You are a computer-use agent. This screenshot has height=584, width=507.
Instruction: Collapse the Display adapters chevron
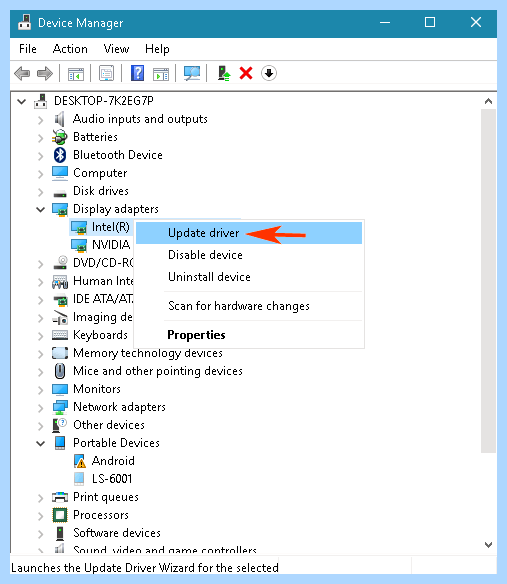(x=41, y=209)
